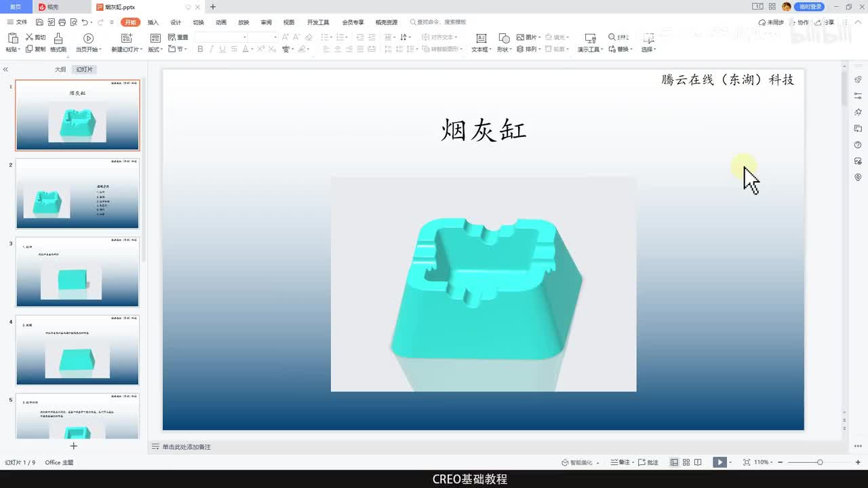Image resolution: width=868 pixels, height=488 pixels.
Task: Click the Not Synced (未同步) button
Action: [772, 22]
